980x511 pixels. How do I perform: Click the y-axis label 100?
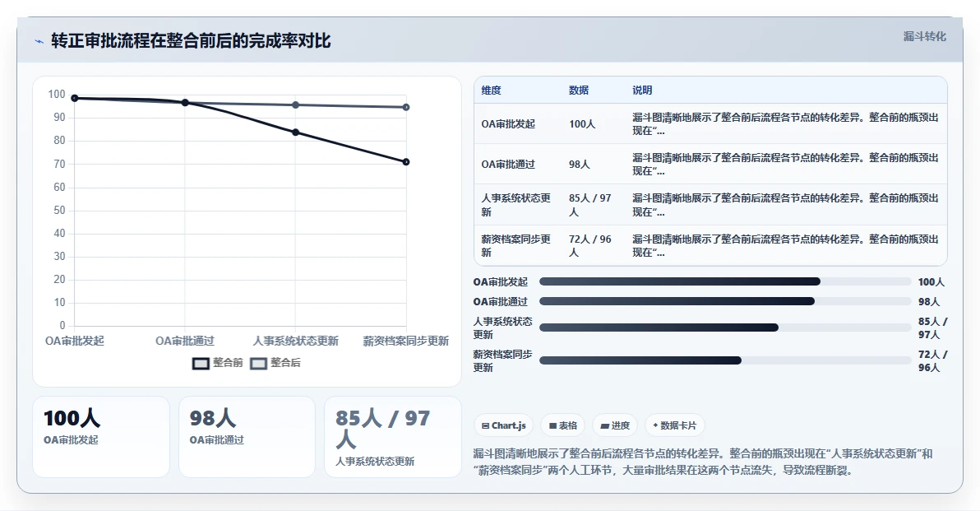(57, 95)
